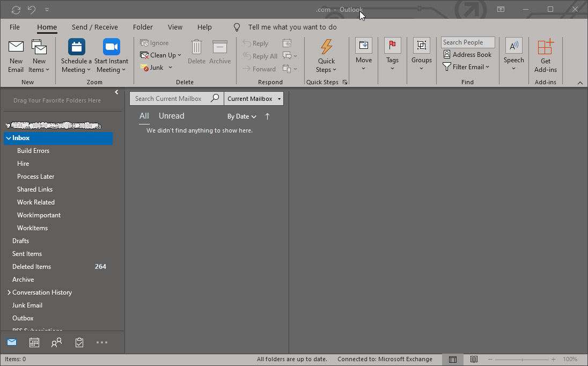Viewport: 588px width, 366px height.
Task: Reverse sort order arrow
Action: (x=267, y=116)
